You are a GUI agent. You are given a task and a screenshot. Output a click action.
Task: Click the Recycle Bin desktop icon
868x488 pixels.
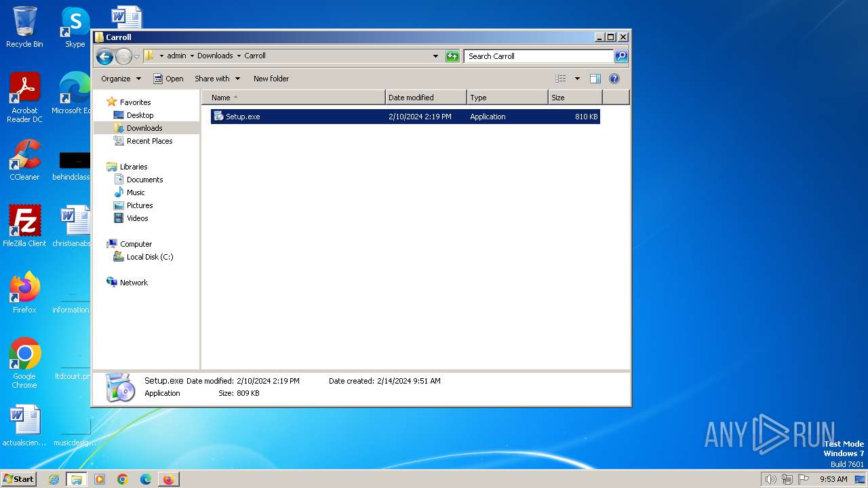click(24, 27)
